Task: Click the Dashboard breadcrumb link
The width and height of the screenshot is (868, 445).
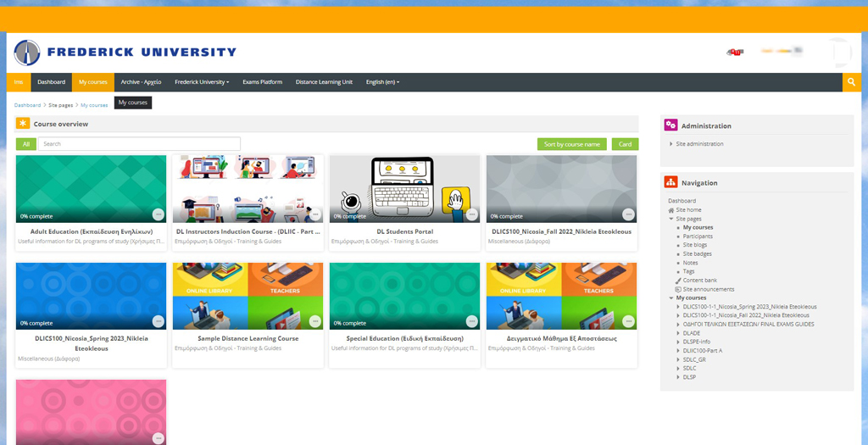Action: pos(27,105)
